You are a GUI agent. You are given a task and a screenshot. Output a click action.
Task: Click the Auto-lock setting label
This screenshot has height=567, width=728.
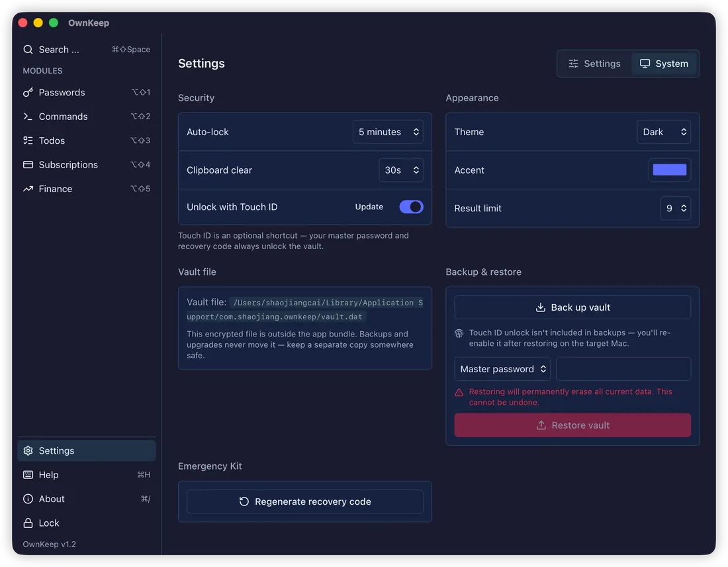(208, 132)
